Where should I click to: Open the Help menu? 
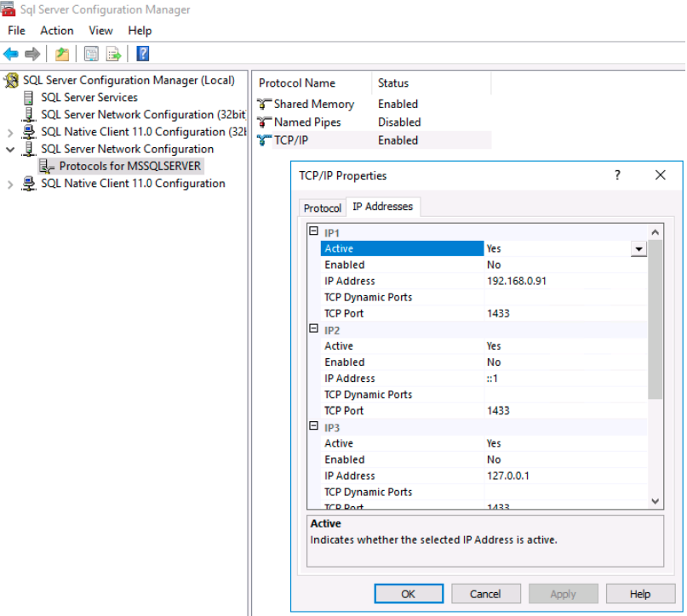pyautogui.click(x=140, y=31)
